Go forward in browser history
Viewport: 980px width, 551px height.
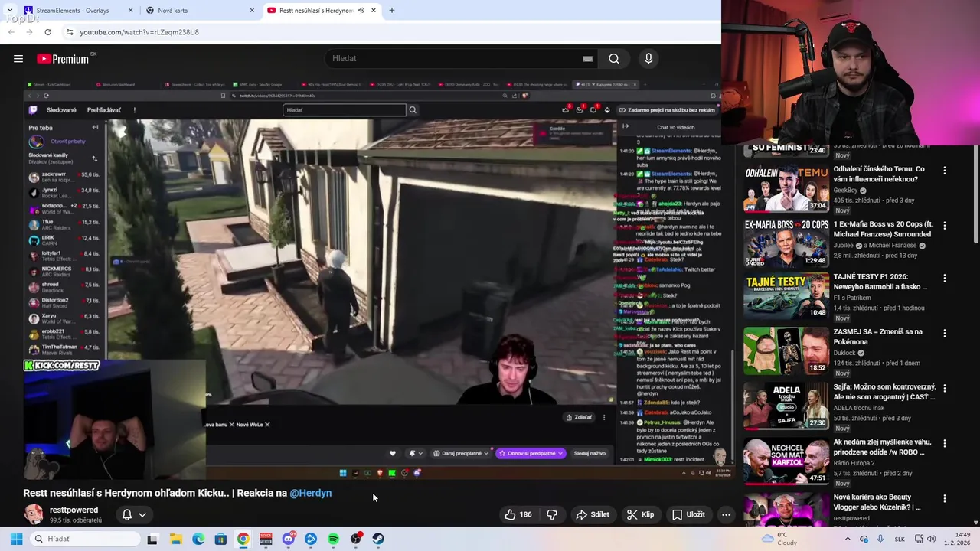pyautogui.click(x=29, y=32)
